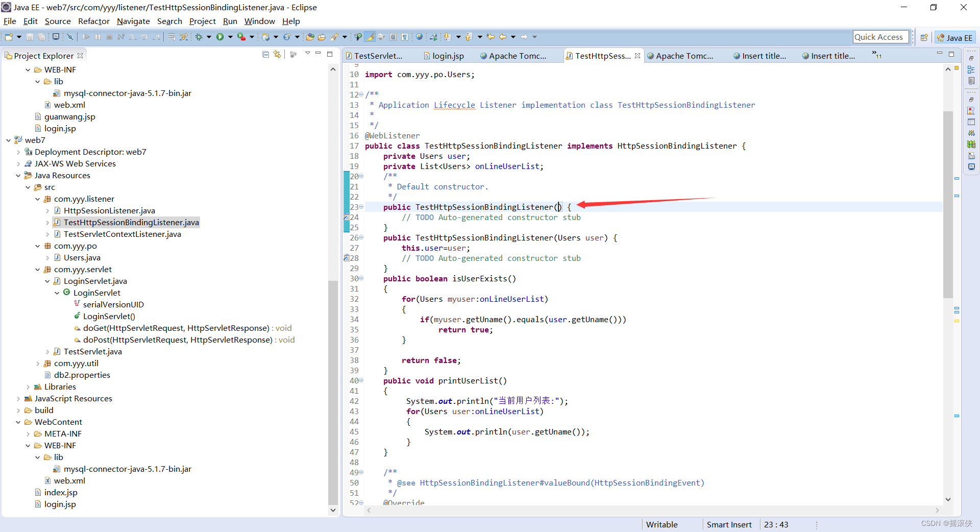This screenshot has width=980, height=532.
Task: Click the editor vertical scrollbar thumb
Action: [x=948, y=204]
